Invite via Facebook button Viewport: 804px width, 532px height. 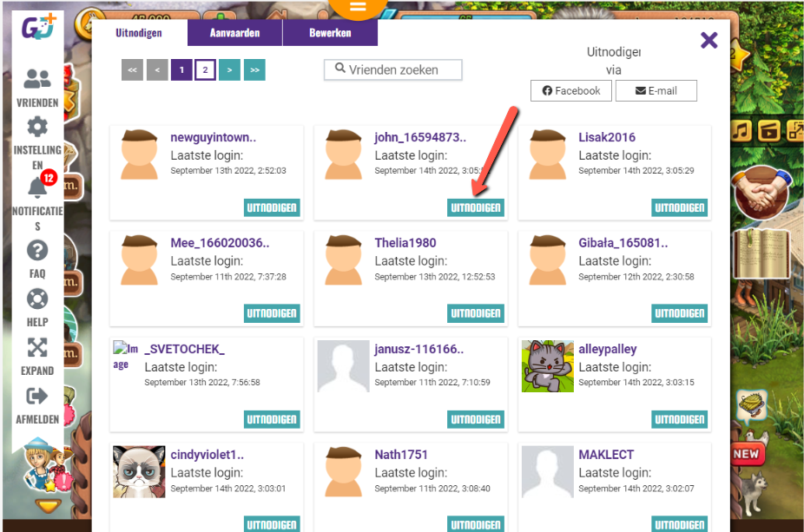(571, 91)
